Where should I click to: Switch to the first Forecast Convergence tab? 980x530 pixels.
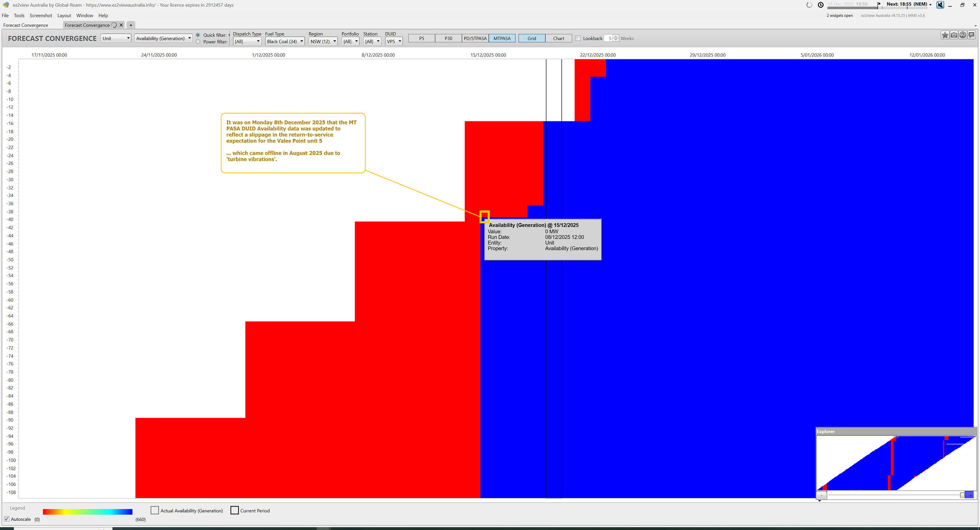click(x=26, y=25)
